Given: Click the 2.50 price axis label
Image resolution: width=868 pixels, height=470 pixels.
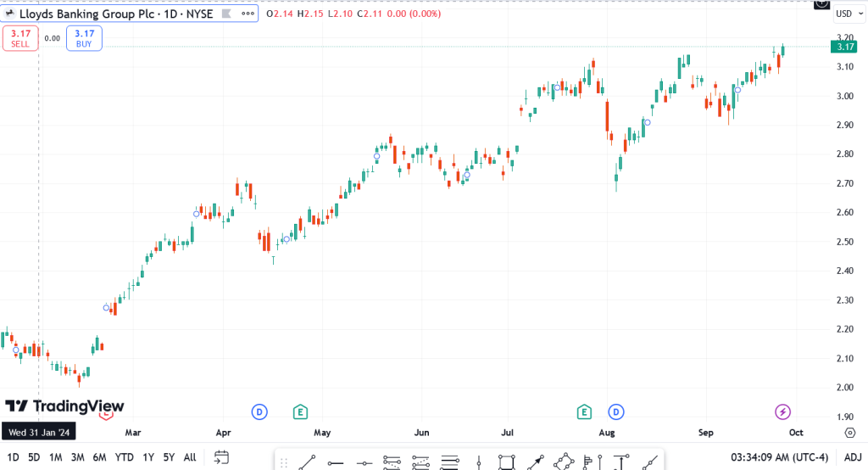Looking at the screenshot, I should pyautogui.click(x=845, y=242).
